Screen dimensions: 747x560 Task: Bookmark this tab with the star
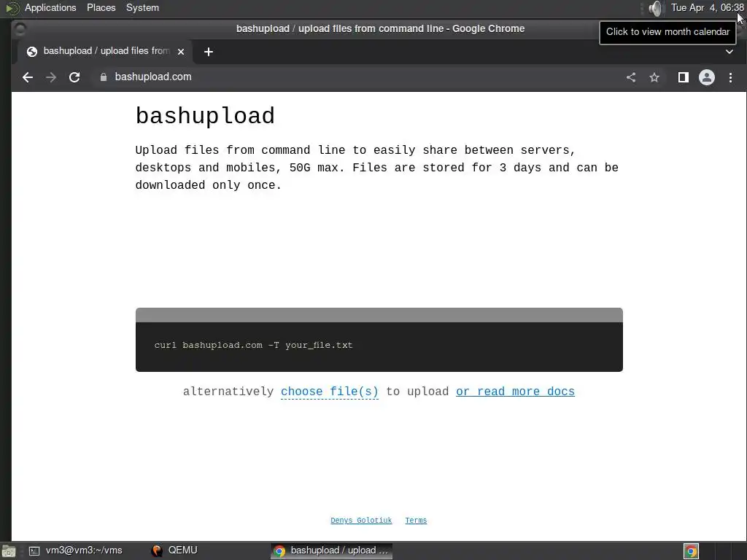[654, 77]
